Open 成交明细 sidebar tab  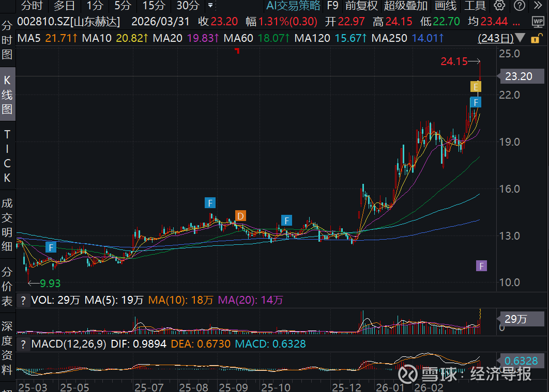coord(7,225)
